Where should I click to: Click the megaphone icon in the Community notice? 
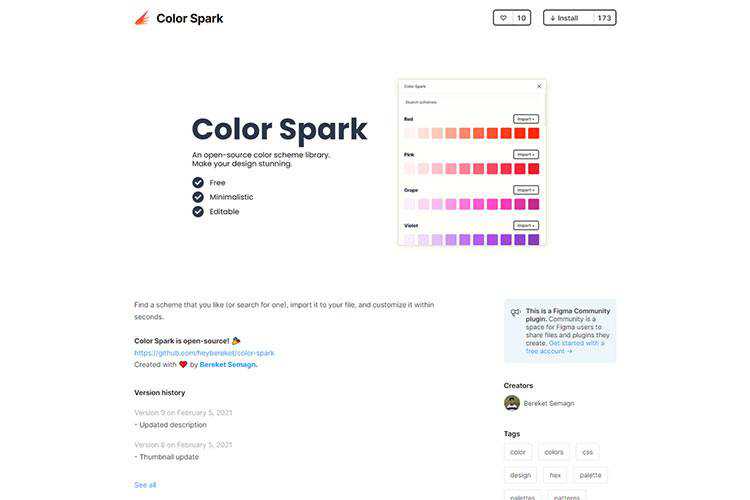(516, 312)
